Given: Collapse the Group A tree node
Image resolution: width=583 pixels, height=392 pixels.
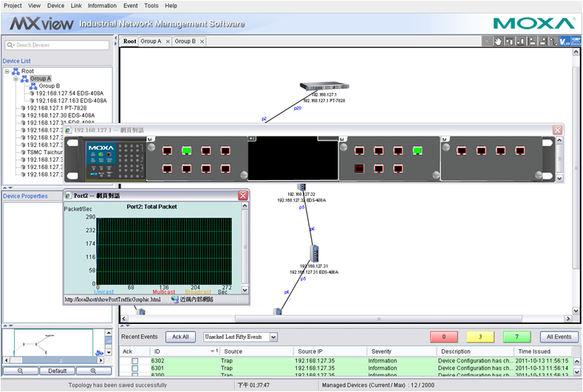Looking at the screenshot, I should click(x=16, y=78).
